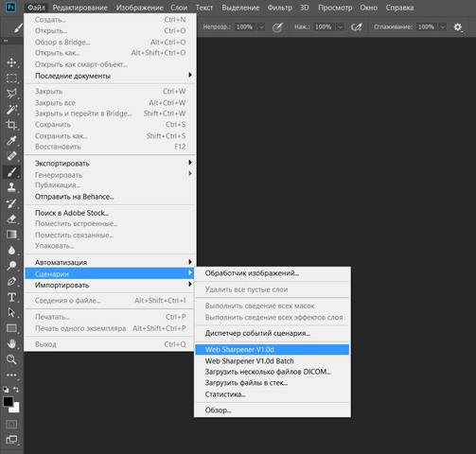Viewport: 476px width, 454px height.
Task: Open the Изображение menu
Action: (x=140, y=8)
